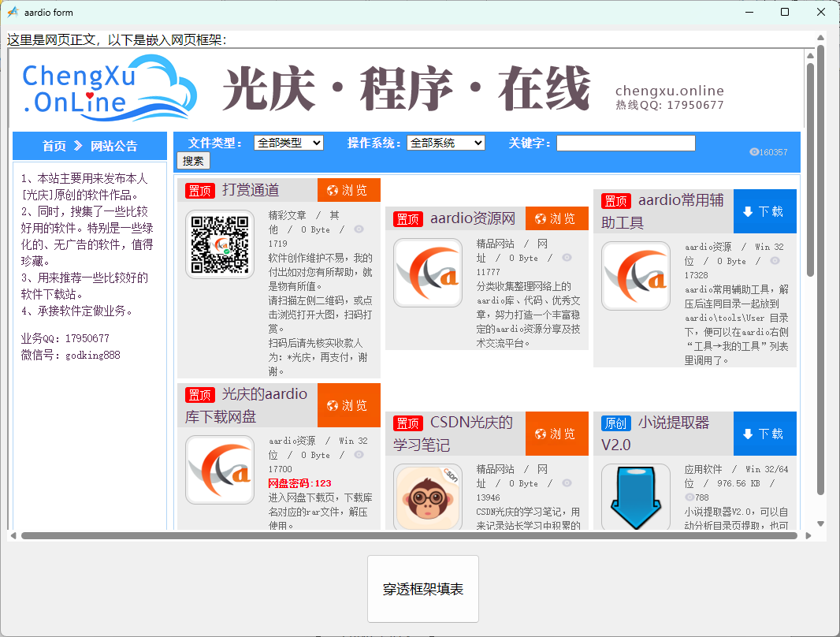Select the 网站公告 tab heading
This screenshot has height=637, width=840.
(113, 146)
